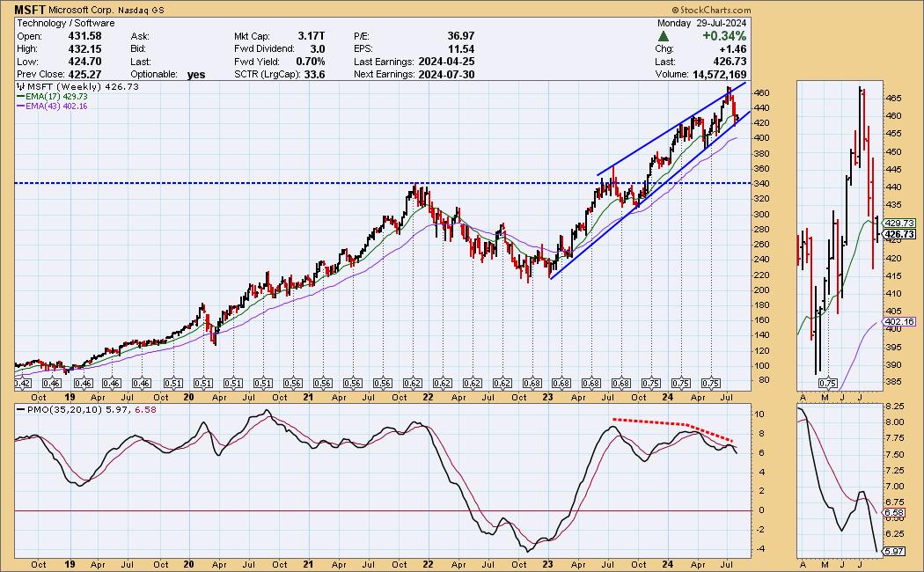Click the candlestick icon before MSFT (Weekly)

tap(20, 86)
